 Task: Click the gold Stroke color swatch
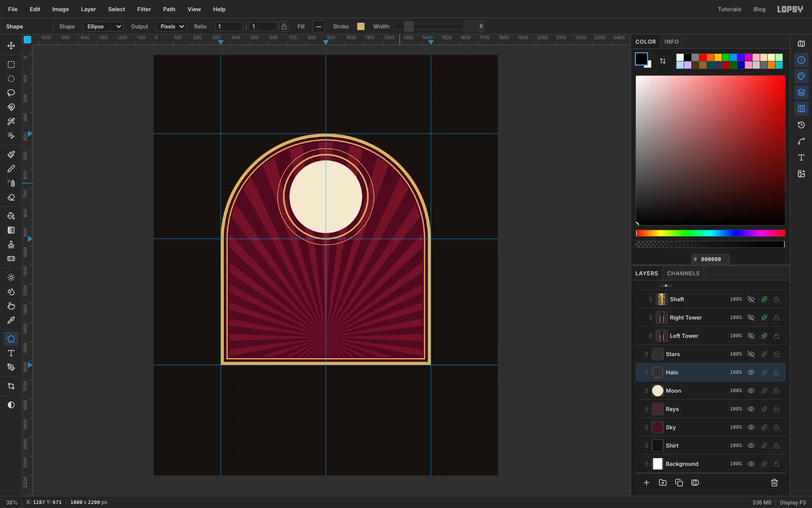tap(361, 26)
